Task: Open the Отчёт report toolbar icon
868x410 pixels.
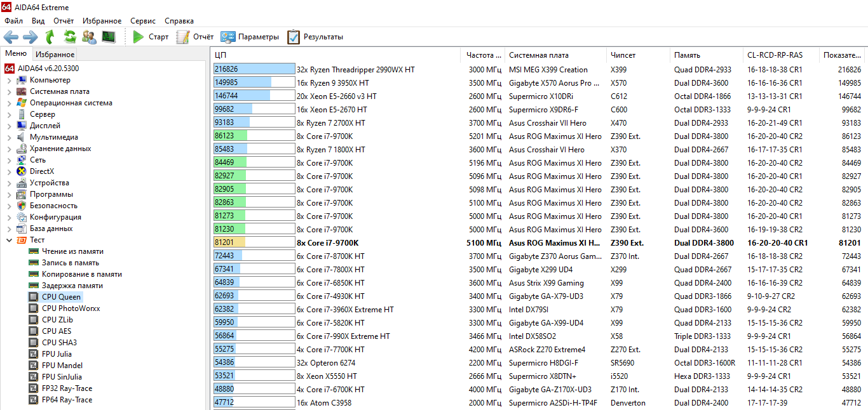Action: click(183, 37)
